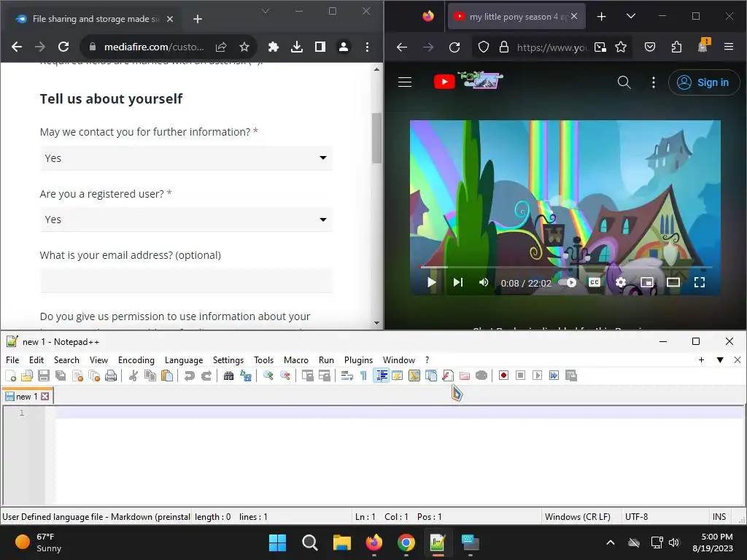
Task: List all Firefox tabs dropdown arrow
Action: (x=631, y=16)
